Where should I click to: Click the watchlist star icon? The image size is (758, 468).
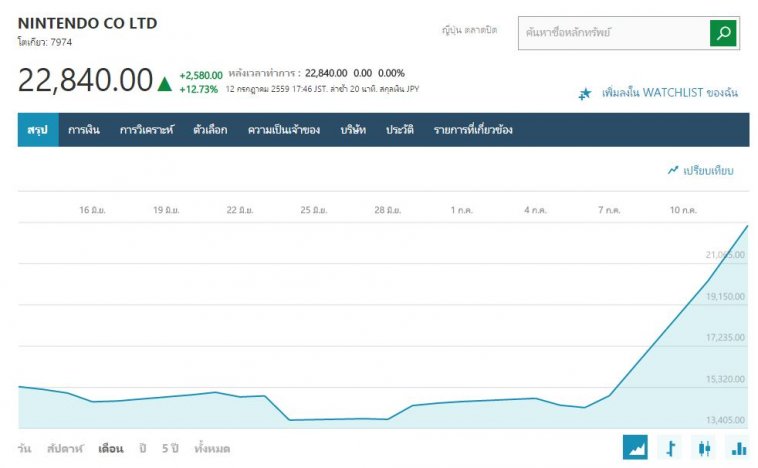pyautogui.click(x=585, y=94)
